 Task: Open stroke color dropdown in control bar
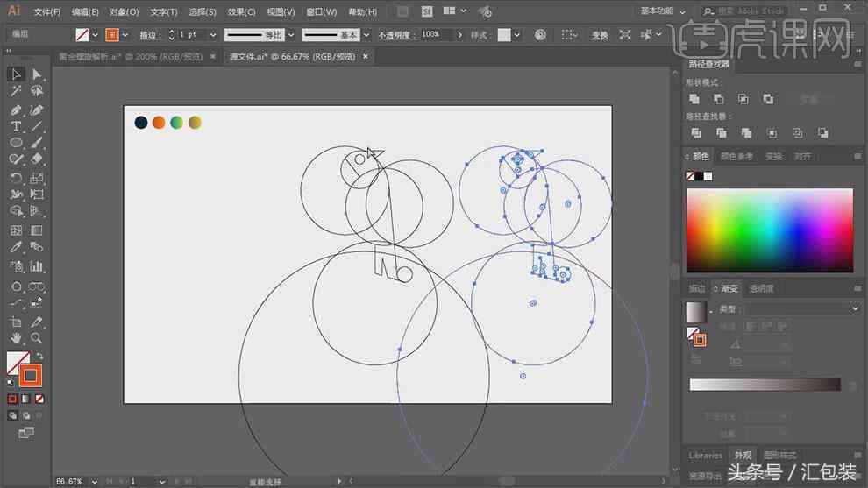pos(125,35)
